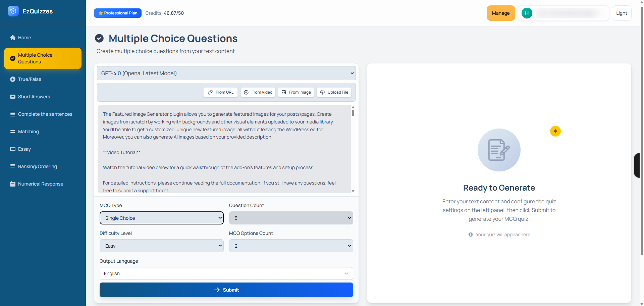Open the Output Language English selector
Image resolution: width=644 pixels, height=306 pixels.
(226, 273)
